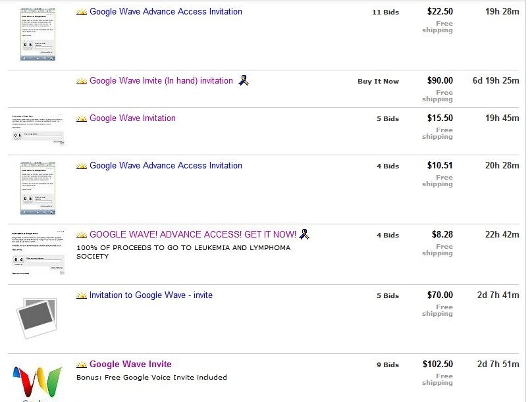Open the bold "Google Wave Invite" $102.50 listing

[130, 364]
